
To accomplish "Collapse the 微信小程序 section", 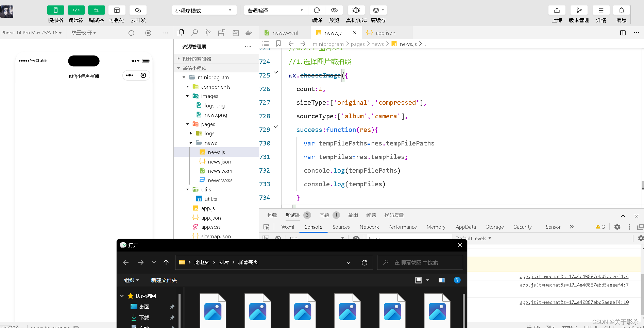I will pyautogui.click(x=216, y=68).
